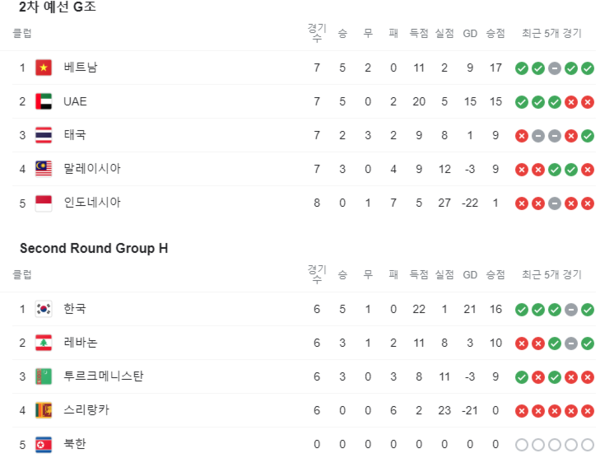Click the Turkmenistan flag icon
The width and height of the screenshot is (600, 458).
tap(44, 377)
